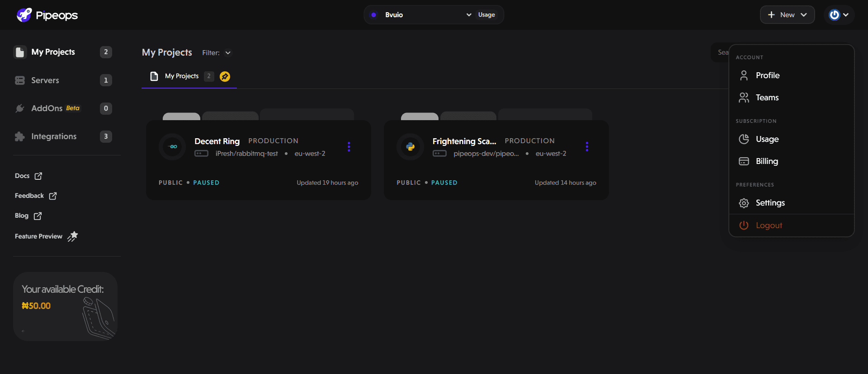
Task: Click the plus icon in New button
Action: (x=771, y=15)
